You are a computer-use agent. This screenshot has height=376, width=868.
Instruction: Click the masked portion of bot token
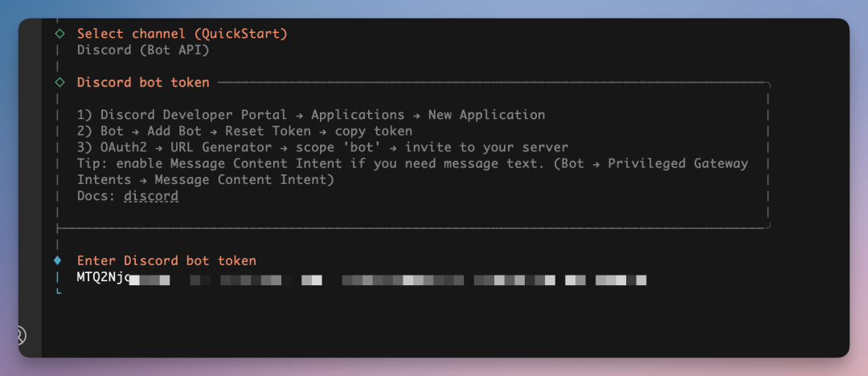pos(386,280)
